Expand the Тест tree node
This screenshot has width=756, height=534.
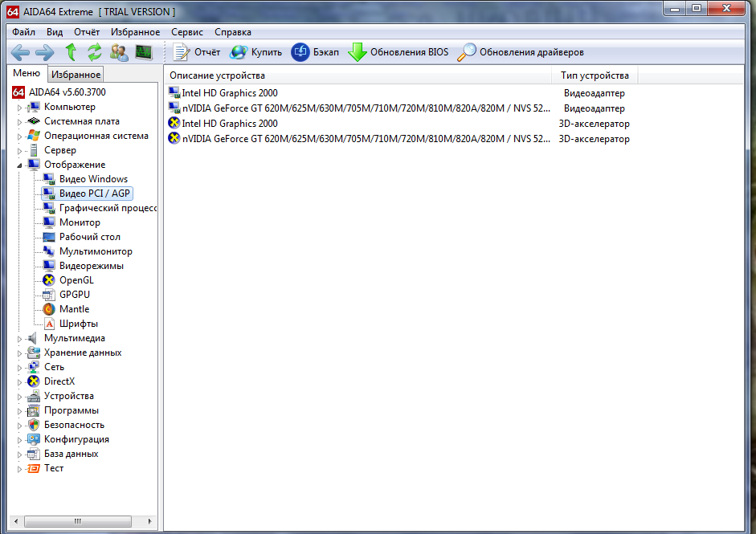click(20, 469)
